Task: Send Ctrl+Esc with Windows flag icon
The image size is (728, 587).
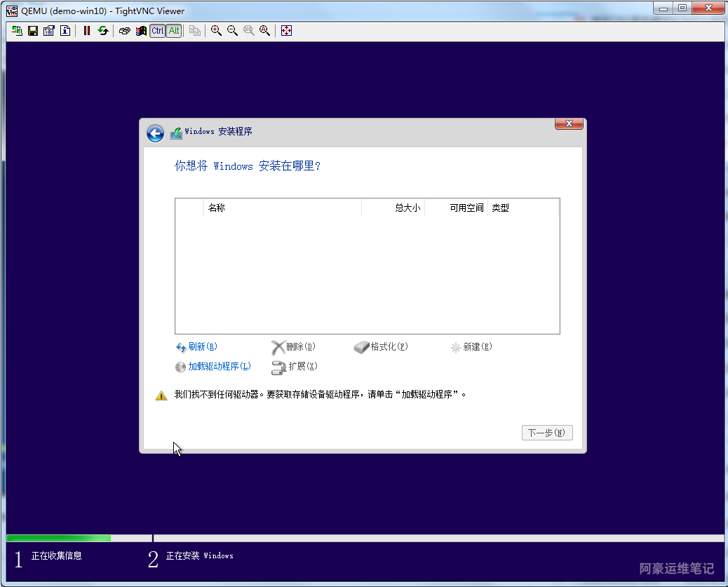Action: pos(141,31)
